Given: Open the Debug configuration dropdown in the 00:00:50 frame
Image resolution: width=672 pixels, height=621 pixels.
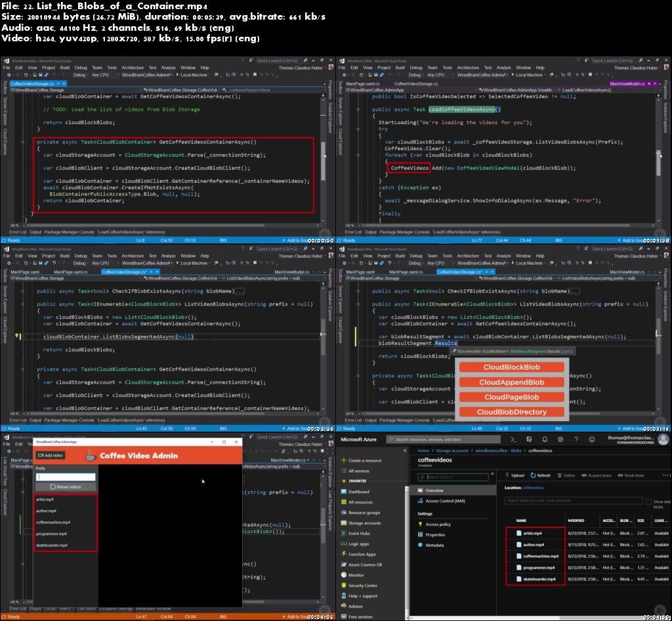Looking at the screenshot, I should coord(81,75).
